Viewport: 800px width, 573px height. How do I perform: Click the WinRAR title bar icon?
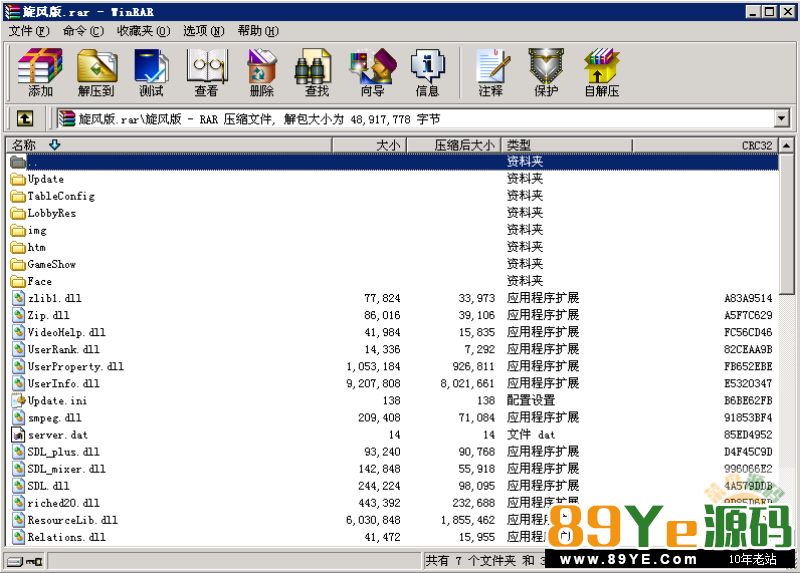pos(12,11)
